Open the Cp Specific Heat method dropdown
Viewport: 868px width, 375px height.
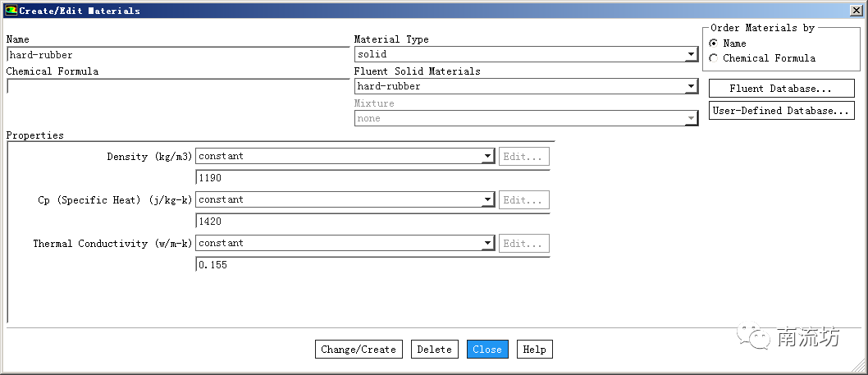pyautogui.click(x=345, y=199)
